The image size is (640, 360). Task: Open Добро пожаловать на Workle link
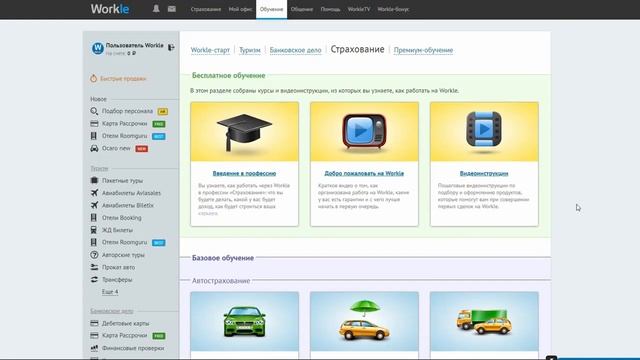(x=364, y=173)
